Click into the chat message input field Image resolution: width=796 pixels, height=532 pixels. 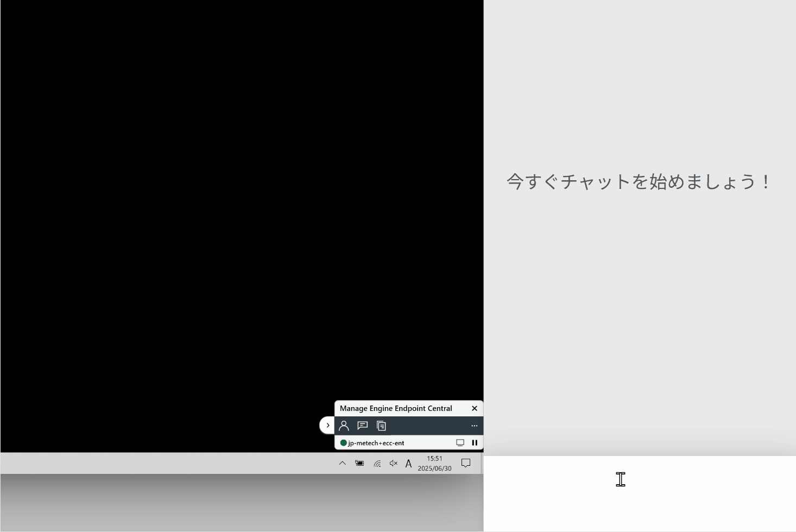[x=640, y=493]
